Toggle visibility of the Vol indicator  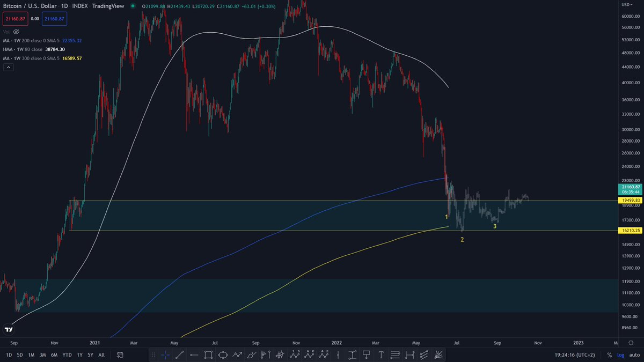(x=16, y=32)
